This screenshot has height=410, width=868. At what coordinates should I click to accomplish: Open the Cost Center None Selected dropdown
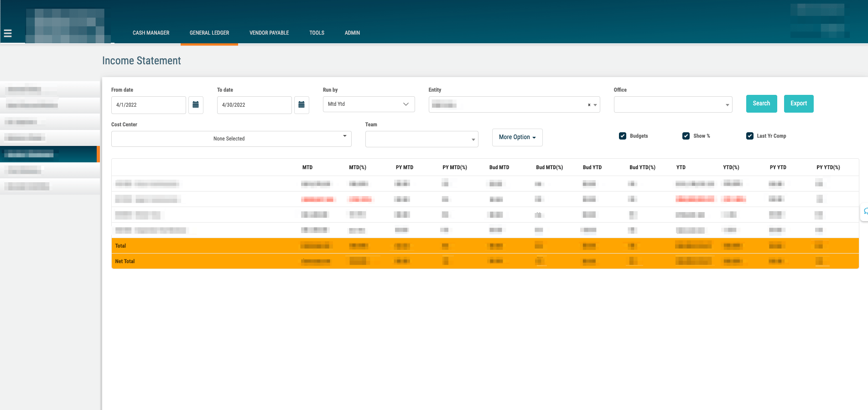[x=231, y=139]
